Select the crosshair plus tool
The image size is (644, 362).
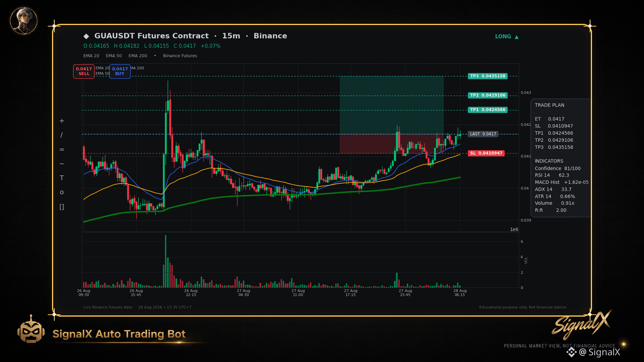pos(62,121)
